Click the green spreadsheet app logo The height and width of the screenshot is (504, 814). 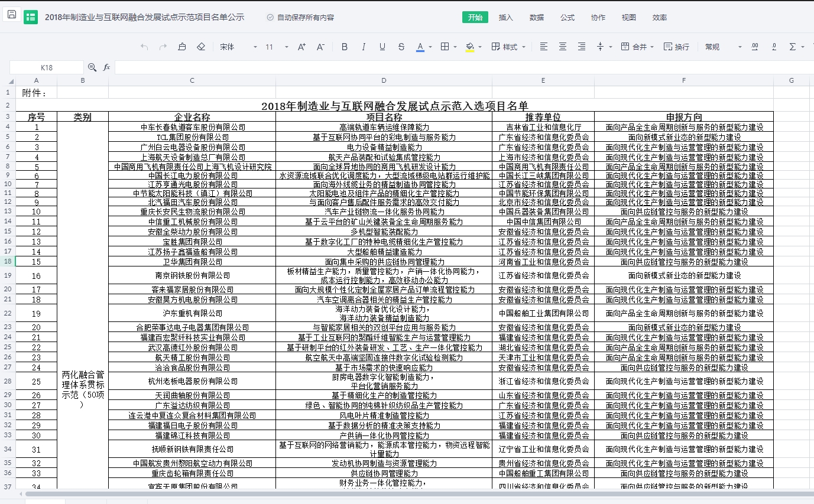point(31,17)
